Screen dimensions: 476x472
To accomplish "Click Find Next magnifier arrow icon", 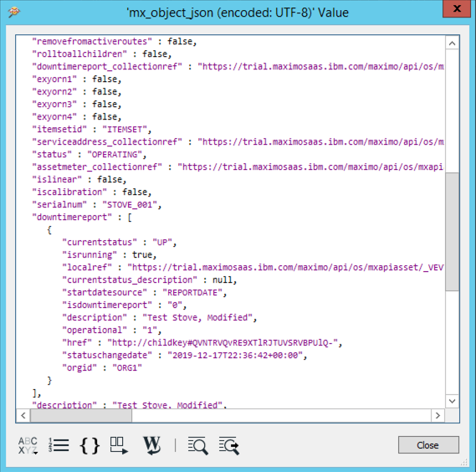I will click(x=229, y=445).
